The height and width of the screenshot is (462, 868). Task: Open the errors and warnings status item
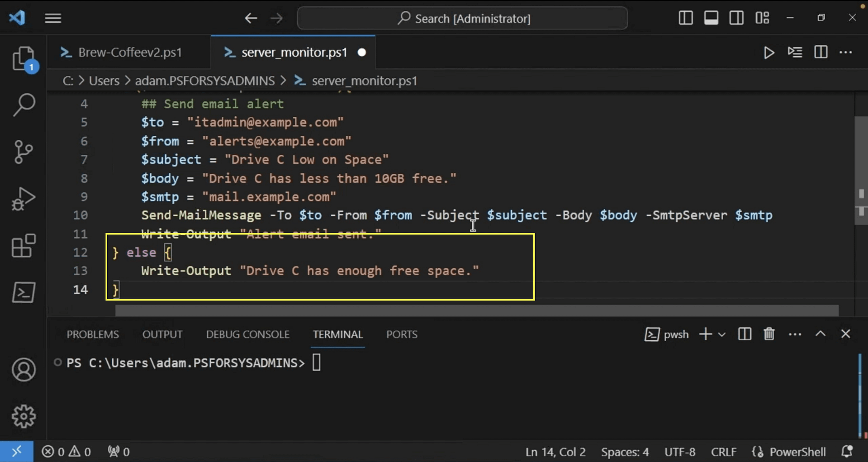click(x=66, y=452)
